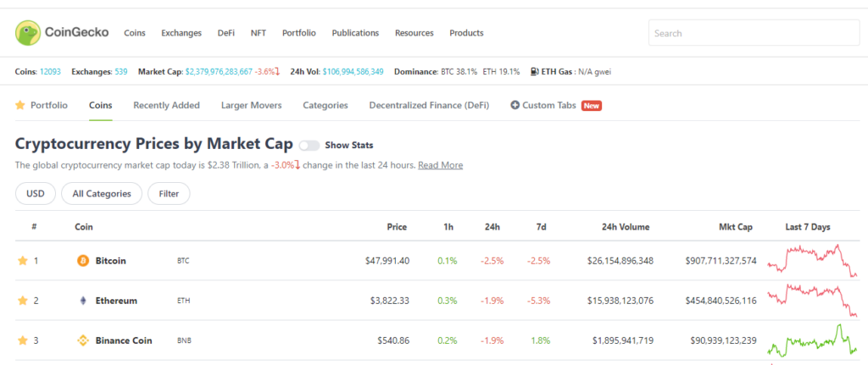Viewport: 868px width, 365px height.
Task: Open the Coins top menu
Action: point(135,33)
